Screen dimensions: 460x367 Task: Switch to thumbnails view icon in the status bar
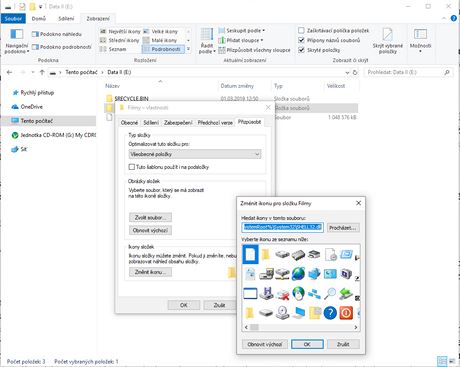click(452, 361)
